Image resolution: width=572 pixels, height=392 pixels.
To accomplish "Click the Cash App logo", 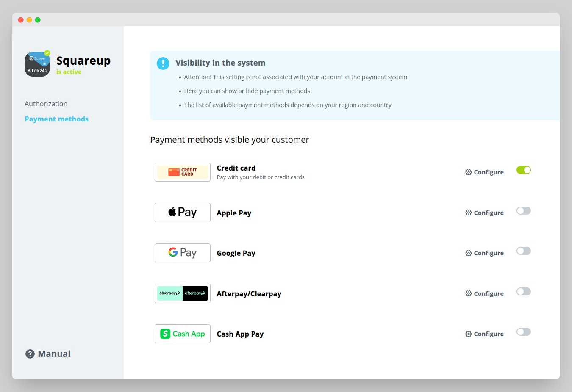I will point(183,334).
